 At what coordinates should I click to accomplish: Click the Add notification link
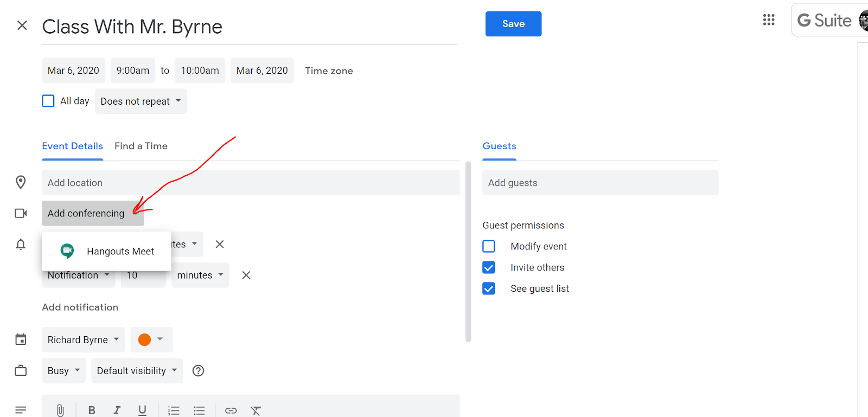[80, 307]
